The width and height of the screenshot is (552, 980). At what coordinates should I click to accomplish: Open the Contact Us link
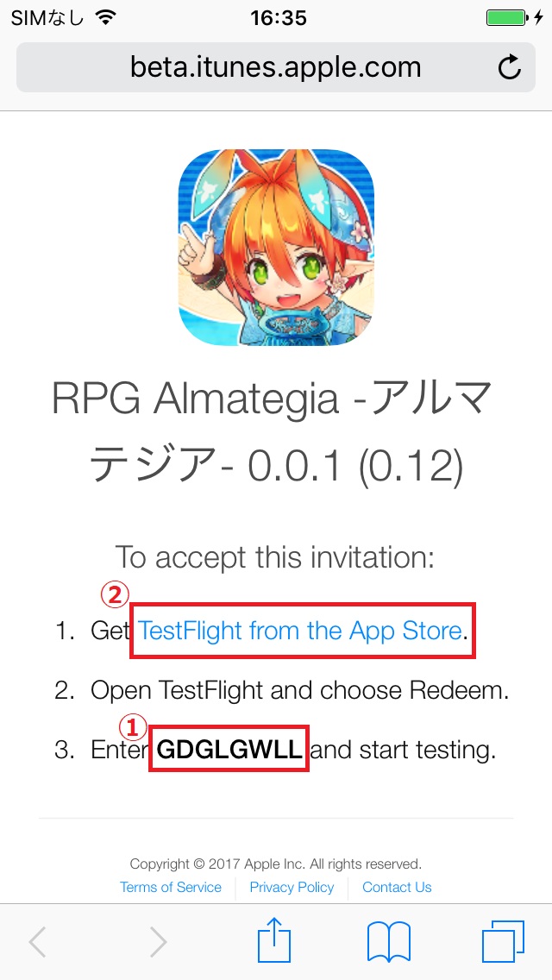pyautogui.click(x=397, y=887)
